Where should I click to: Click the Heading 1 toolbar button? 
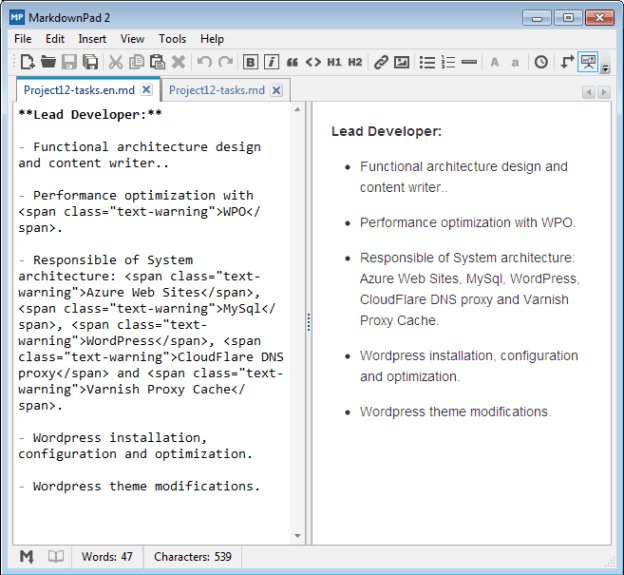334,62
